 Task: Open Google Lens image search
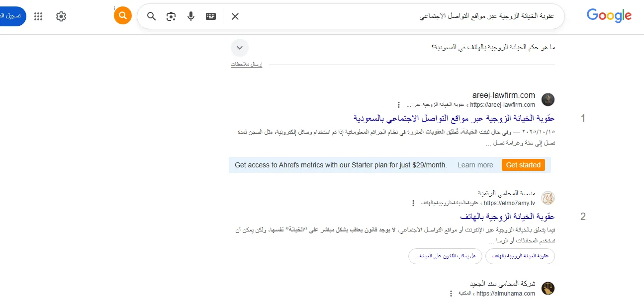tap(171, 16)
